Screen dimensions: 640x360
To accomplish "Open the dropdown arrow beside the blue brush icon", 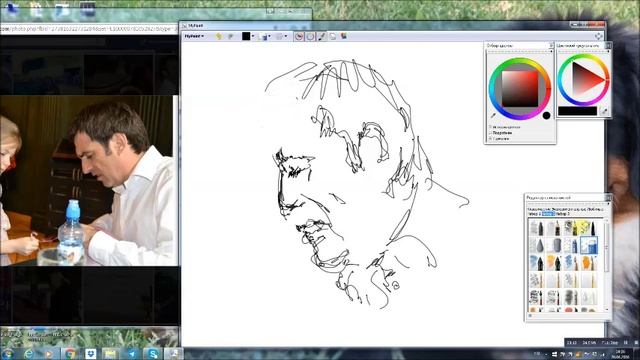I will point(269,36).
